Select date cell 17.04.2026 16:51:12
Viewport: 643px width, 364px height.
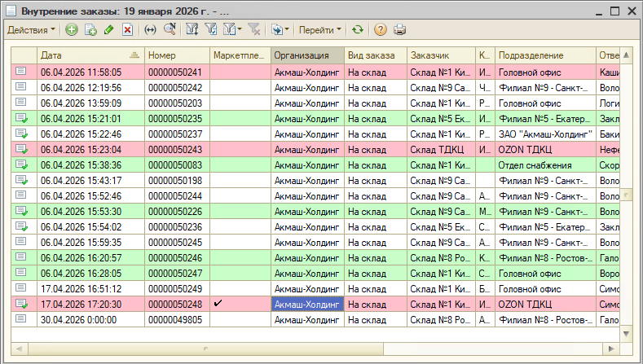[x=90, y=289]
